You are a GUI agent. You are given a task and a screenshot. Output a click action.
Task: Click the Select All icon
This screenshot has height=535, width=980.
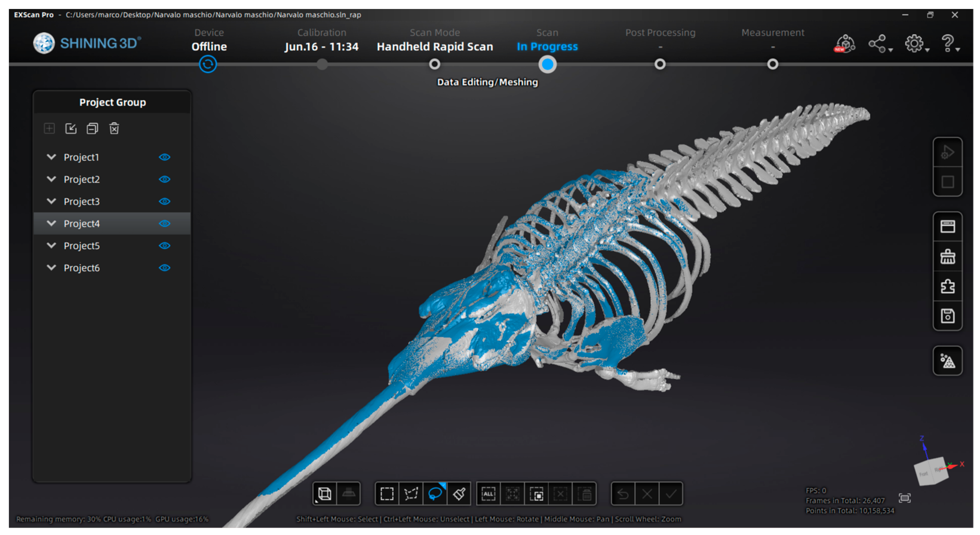coord(489,494)
